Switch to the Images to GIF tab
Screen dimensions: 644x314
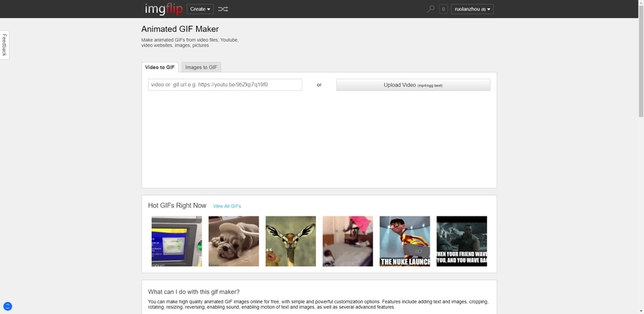[202, 67]
